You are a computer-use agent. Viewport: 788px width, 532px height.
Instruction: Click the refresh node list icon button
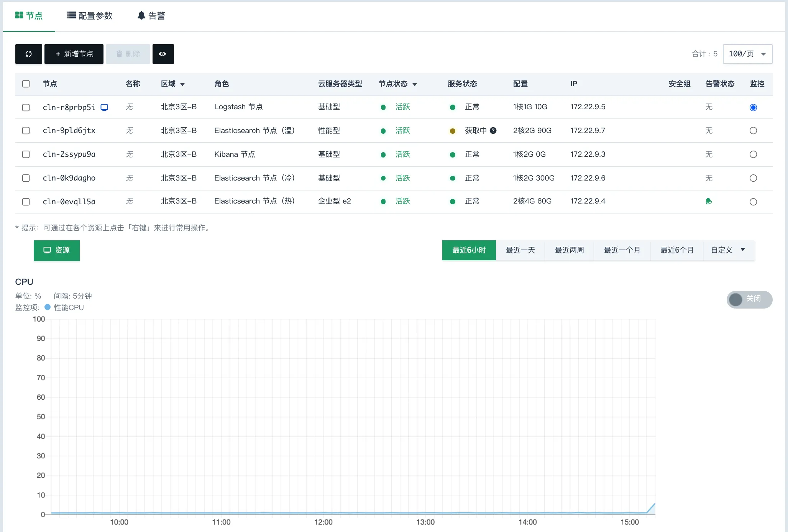(x=29, y=54)
